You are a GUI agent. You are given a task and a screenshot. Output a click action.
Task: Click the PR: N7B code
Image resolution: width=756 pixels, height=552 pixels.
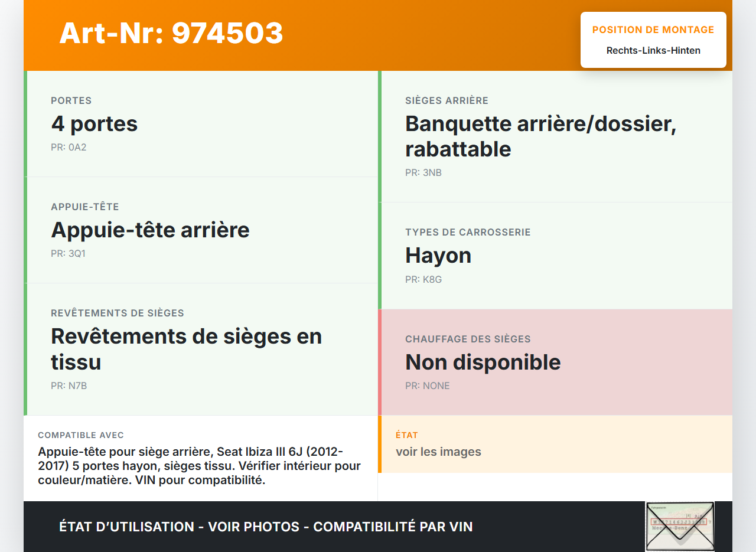(x=69, y=386)
